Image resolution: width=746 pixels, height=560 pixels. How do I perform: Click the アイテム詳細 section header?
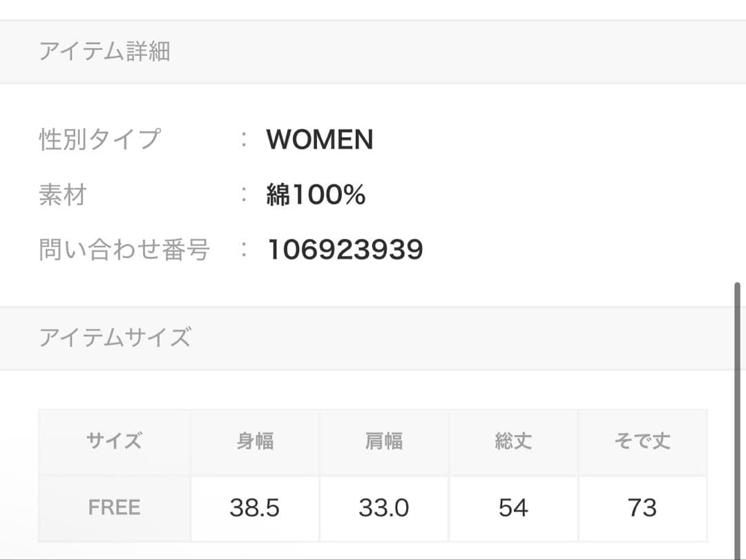coord(373,51)
